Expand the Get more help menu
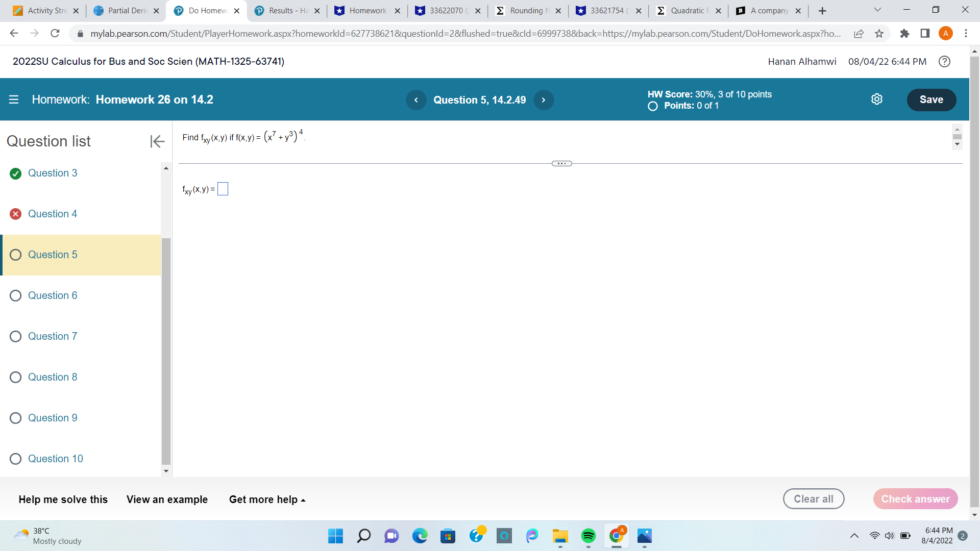The image size is (980, 551). click(x=267, y=499)
